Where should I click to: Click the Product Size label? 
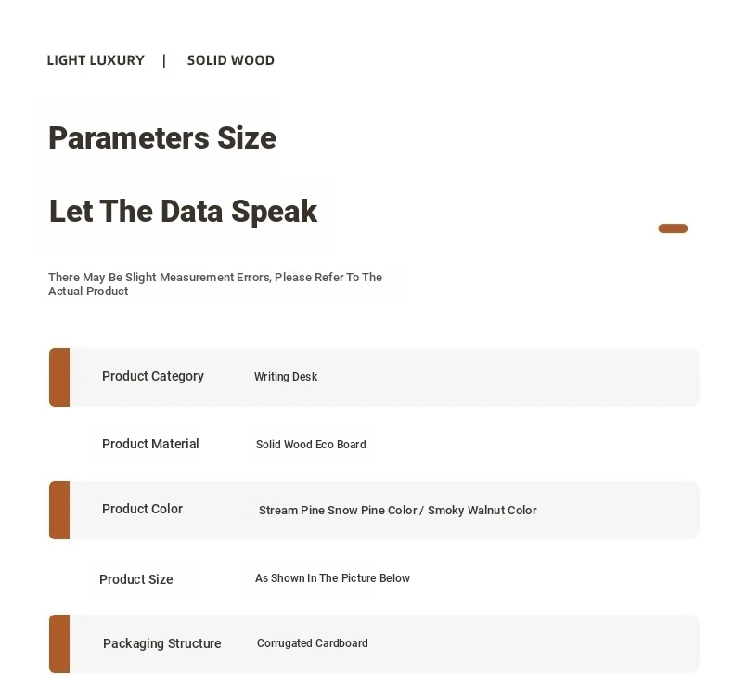136,579
